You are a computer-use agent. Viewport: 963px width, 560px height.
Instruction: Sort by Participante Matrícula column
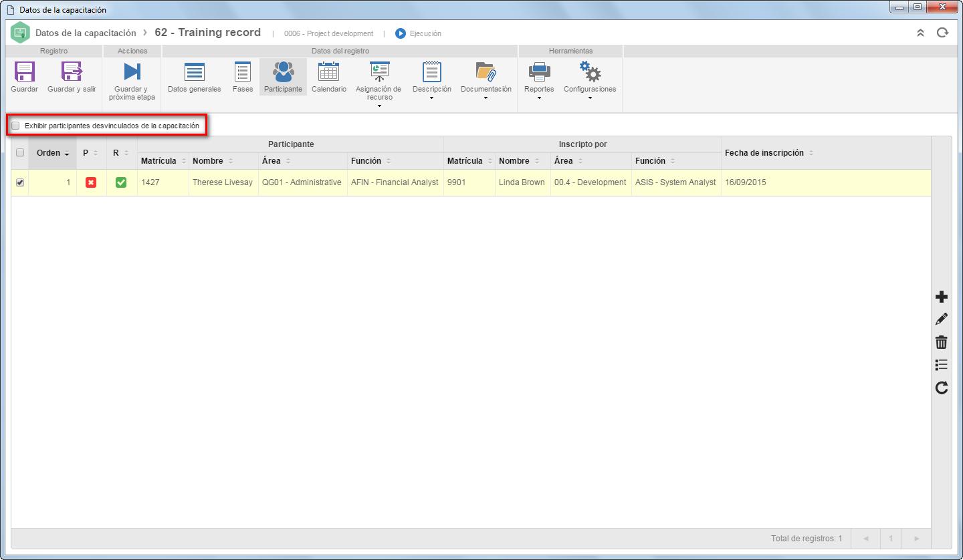click(163, 161)
